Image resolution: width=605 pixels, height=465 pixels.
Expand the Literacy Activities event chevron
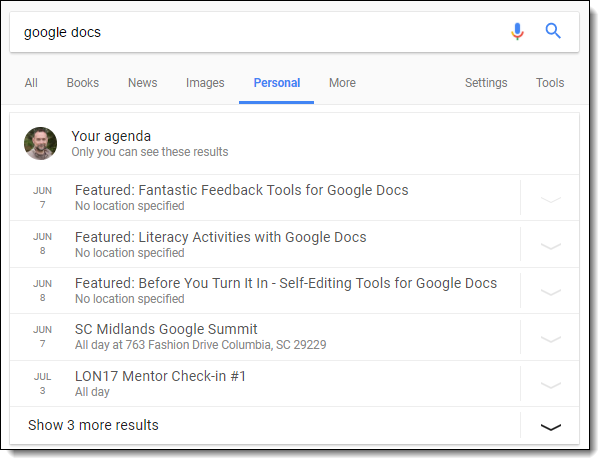550,245
